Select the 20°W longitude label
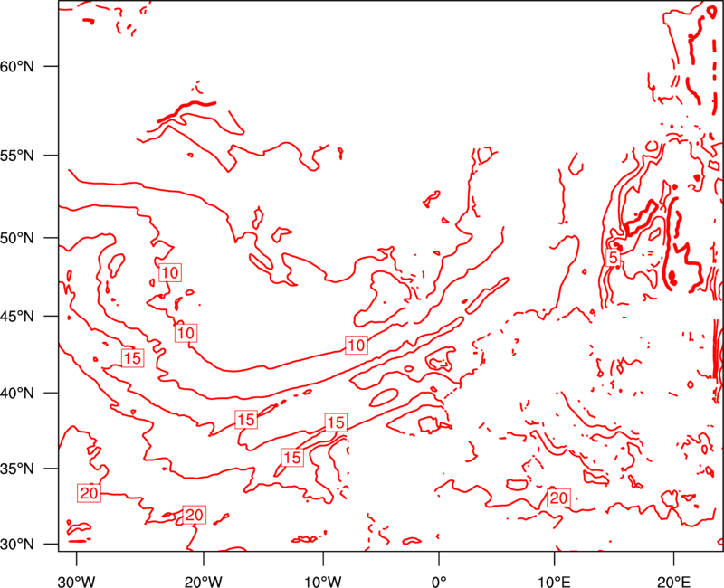The height and width of the screenshot is (588, 724). tap(204, 582)
